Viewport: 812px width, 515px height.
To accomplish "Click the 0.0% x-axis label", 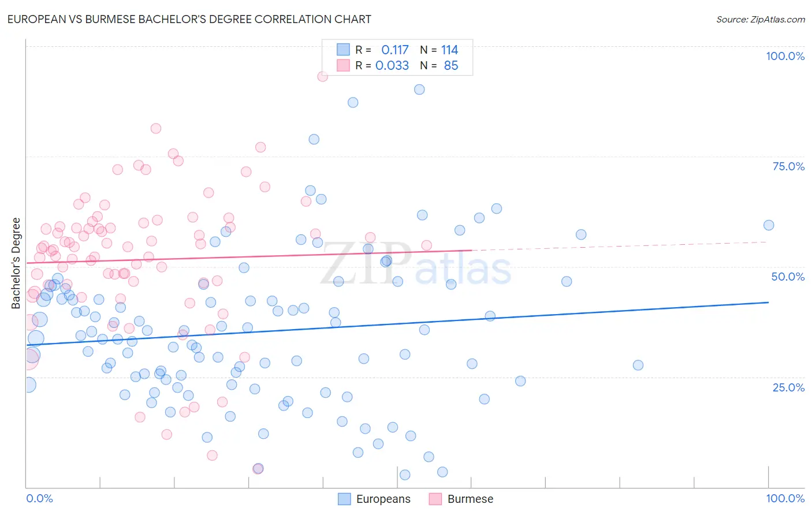I will point(40,498).
